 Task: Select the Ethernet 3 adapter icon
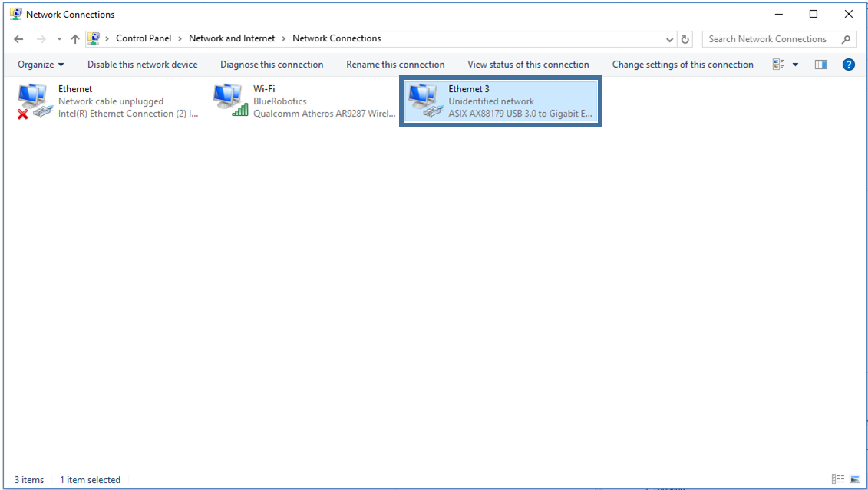tap(425, 100)
